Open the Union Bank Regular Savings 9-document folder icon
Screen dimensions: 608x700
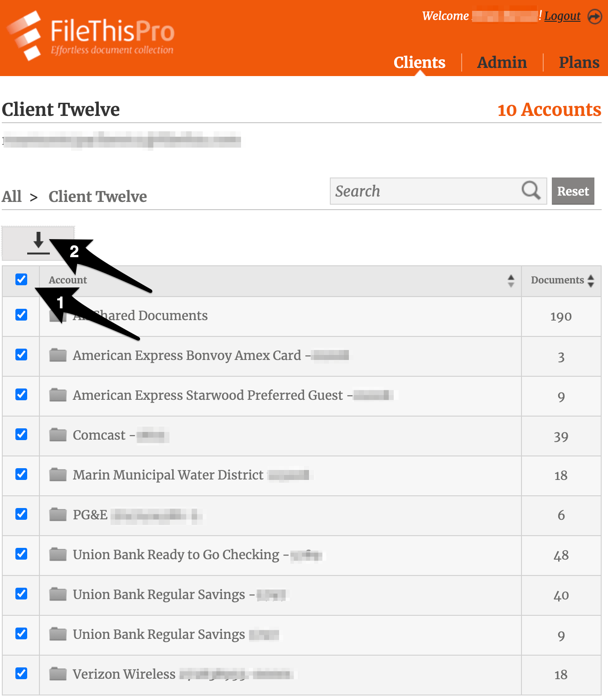tap(58, 634)
